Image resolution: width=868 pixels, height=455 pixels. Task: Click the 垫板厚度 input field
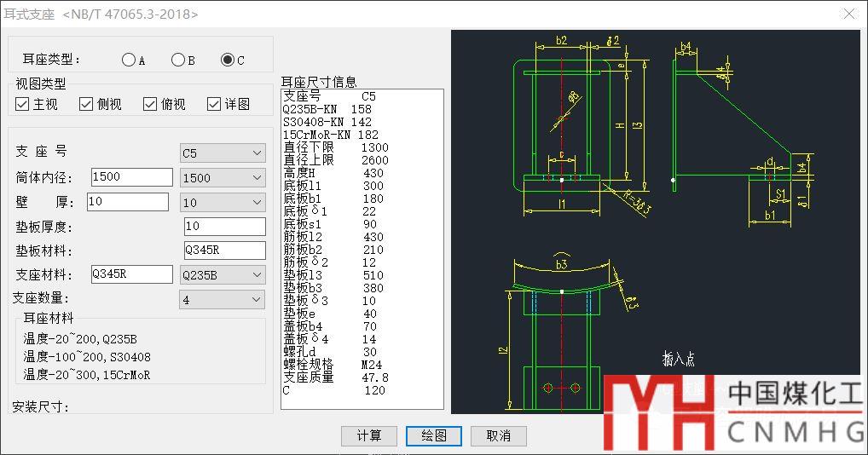[x=225, y=227]
